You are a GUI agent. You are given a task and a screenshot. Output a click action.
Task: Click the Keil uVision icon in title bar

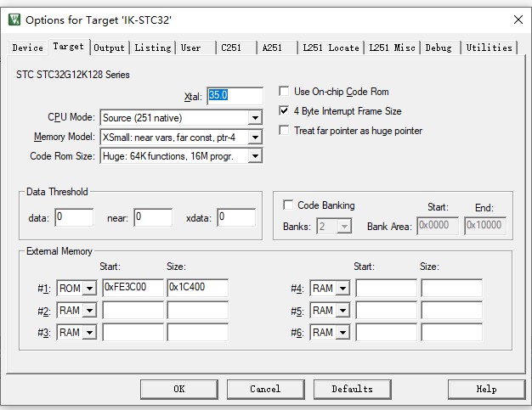[x=14, y=20]
